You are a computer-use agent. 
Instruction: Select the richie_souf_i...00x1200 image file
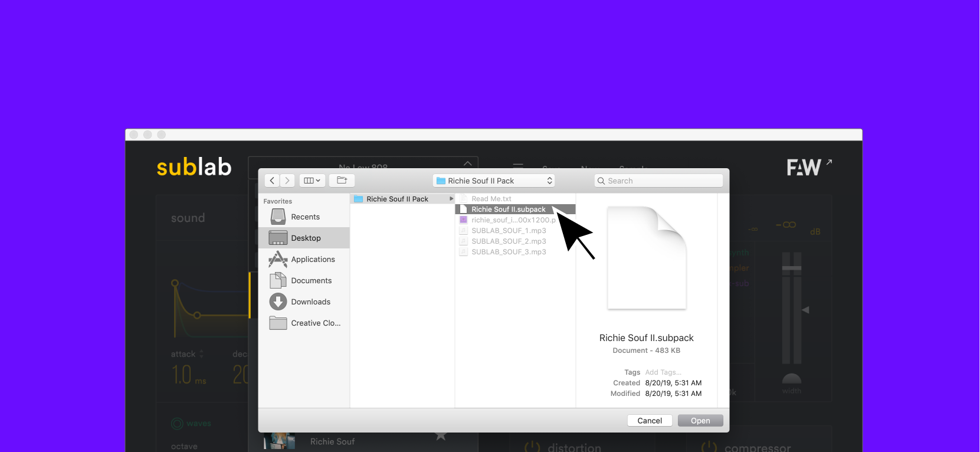click(x=515, y=220)
